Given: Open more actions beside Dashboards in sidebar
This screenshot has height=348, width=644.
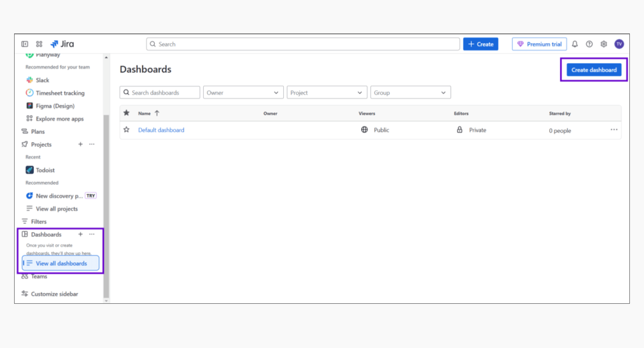Looking at the screenshot, I should pos(92,234).
